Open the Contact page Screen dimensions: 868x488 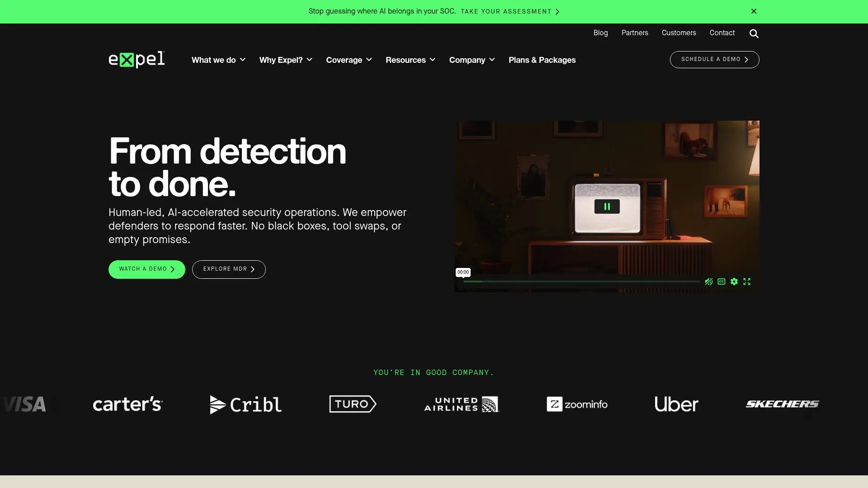point(722,33)
